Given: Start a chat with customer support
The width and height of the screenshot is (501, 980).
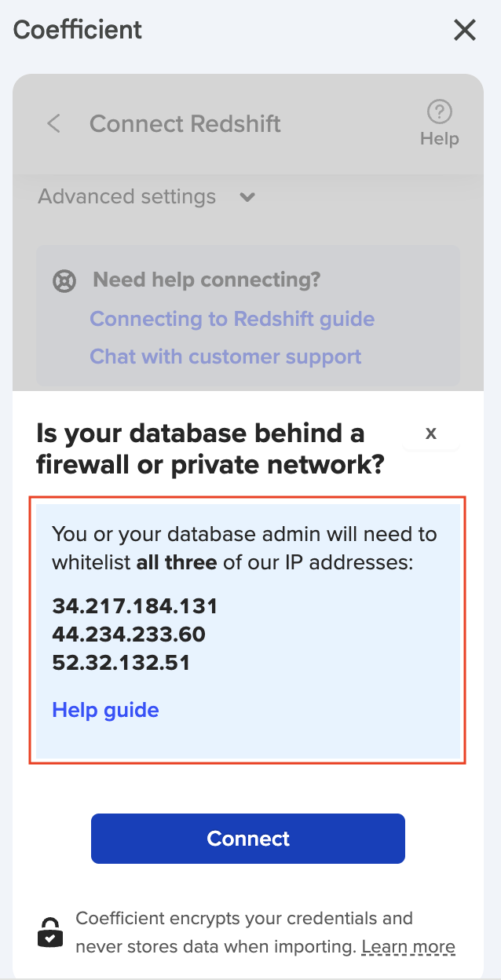Looking at the screenshot, I should click(x=225, y=357).
